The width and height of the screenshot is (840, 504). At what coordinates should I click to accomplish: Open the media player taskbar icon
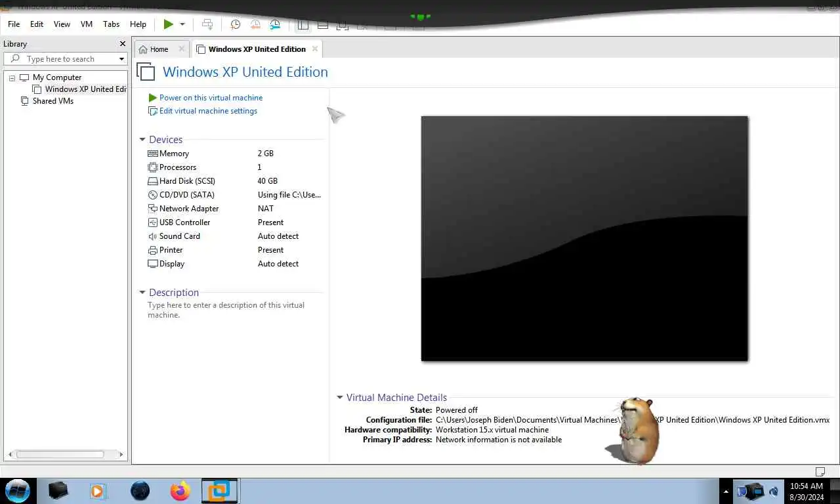97,491
